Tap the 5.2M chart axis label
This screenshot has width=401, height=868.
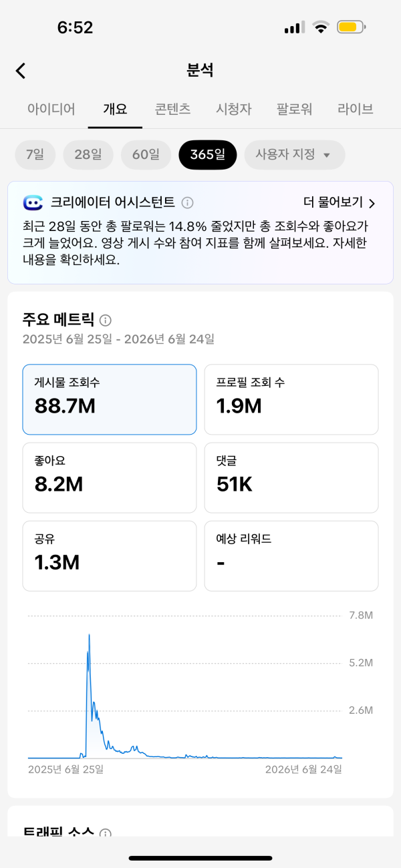[x=361, y=663]
